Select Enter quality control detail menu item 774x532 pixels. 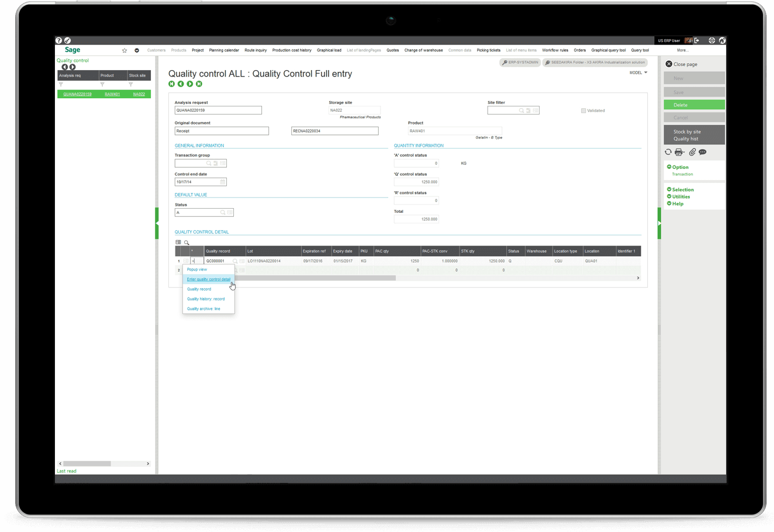tap(209, 279)
